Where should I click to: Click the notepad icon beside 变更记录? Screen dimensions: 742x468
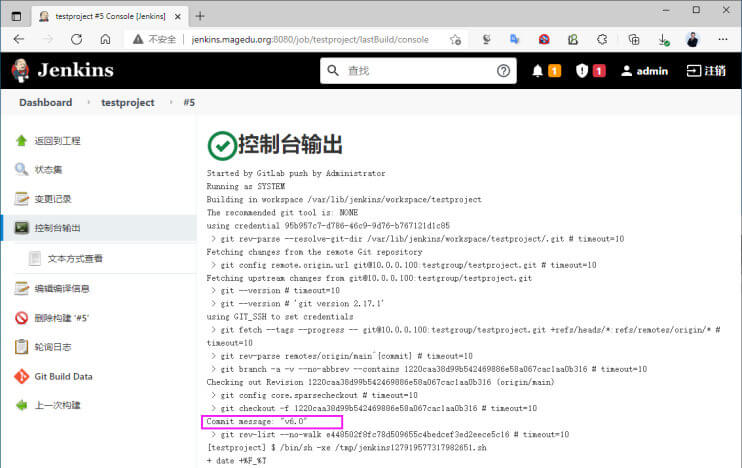coord(21,199)
